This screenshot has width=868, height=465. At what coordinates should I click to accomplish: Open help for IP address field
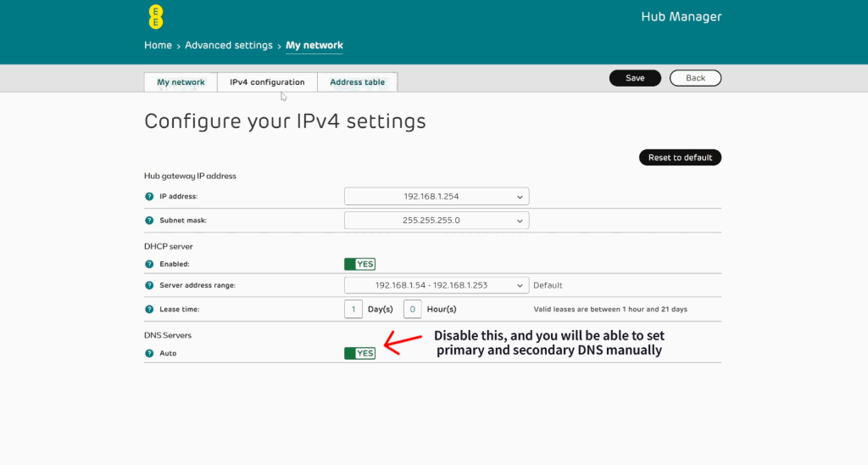(x=149, y=196)
